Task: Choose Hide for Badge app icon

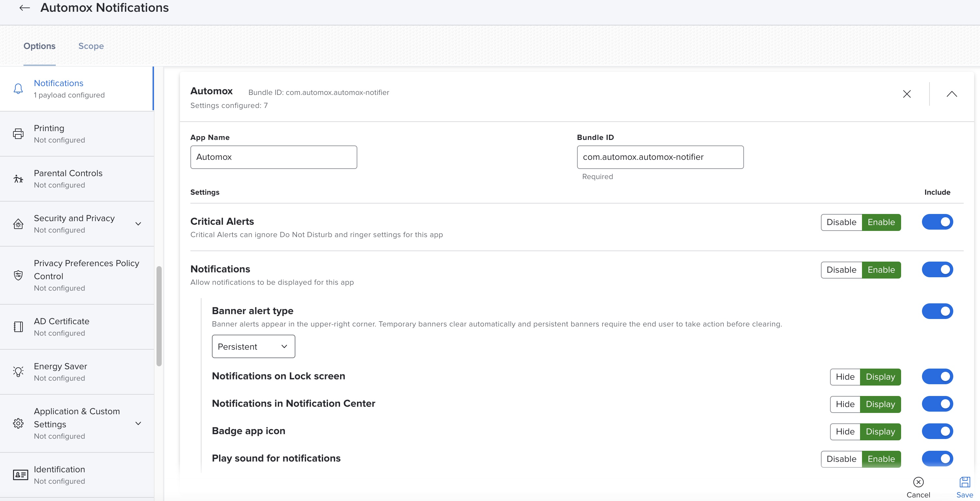Action: pyautogui.click(x=845, y=432)
